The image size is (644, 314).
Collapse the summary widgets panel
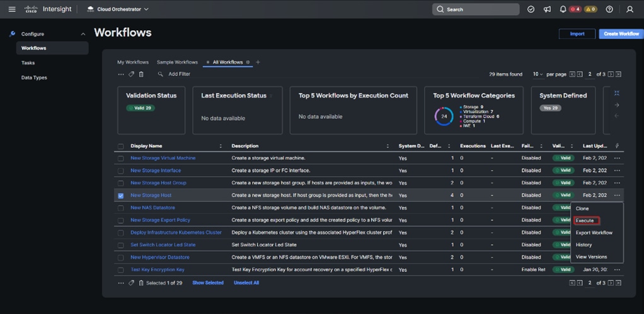pyautogui.click(x=617, y=93)
